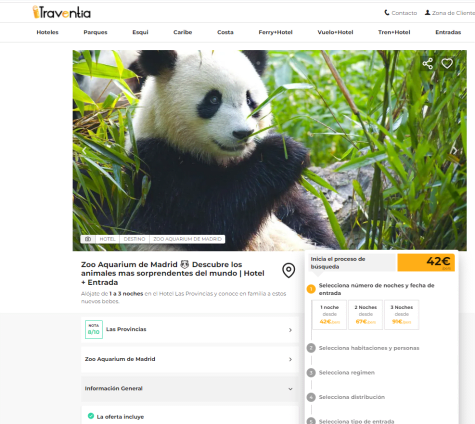
Task: Click the orange 42€ price button
Action: [x=426, y=263]
